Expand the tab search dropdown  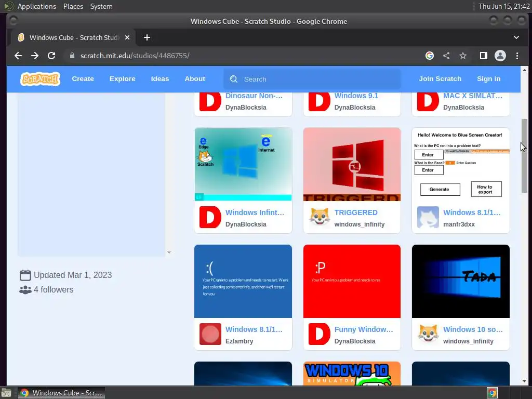516,37
